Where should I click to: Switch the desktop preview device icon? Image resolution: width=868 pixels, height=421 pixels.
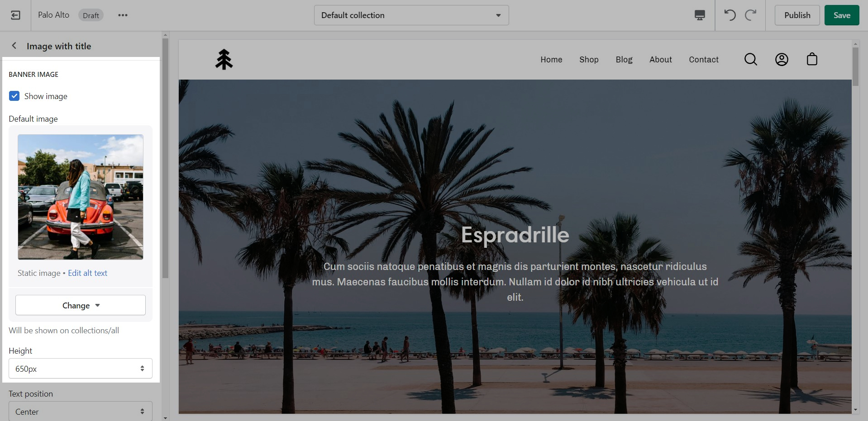click(699, 15)
